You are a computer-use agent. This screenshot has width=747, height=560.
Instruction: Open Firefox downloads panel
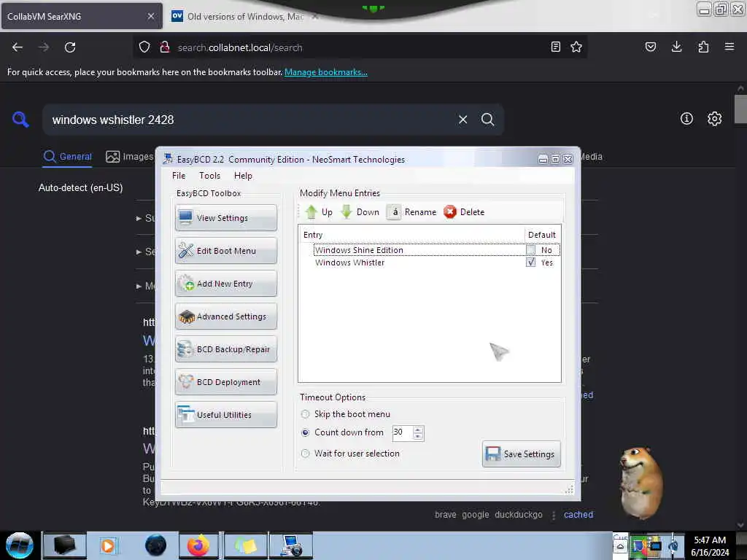[x=676, y=47]
